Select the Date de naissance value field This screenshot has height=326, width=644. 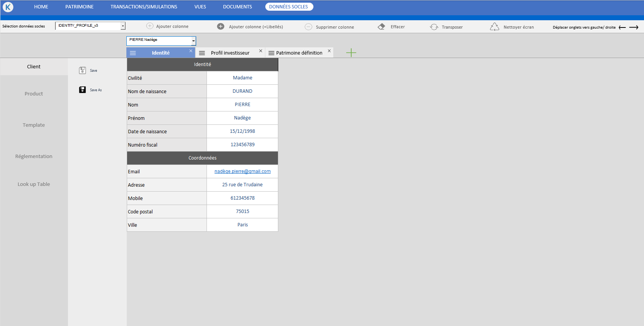[242, 131]
